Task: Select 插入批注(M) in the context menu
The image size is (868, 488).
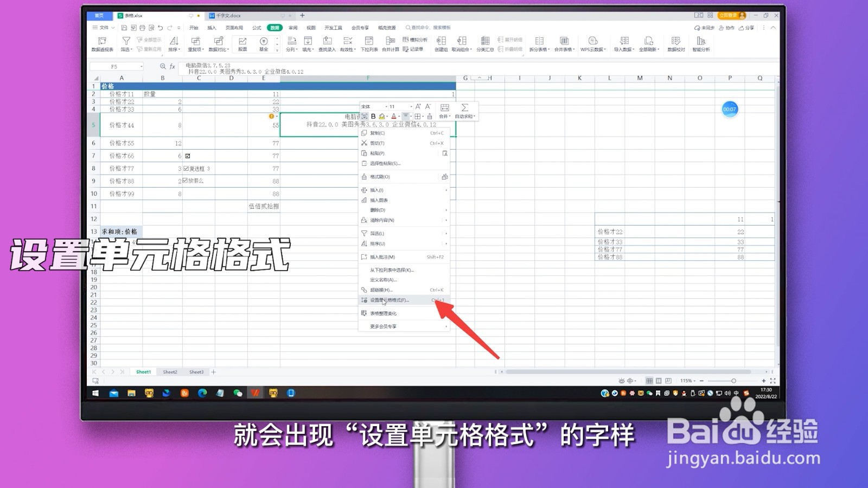Action: click(x=404, y=257)
